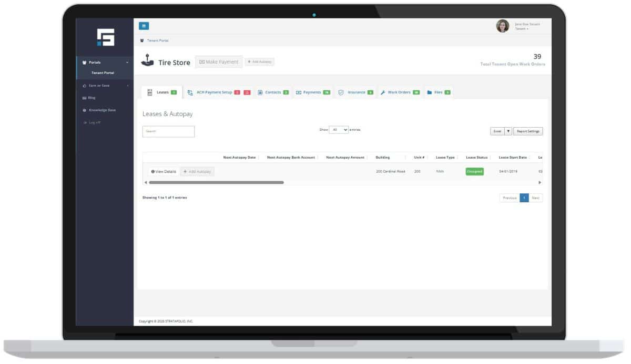Click the table scrollbar left arrow
The height and width of the screenshot is (364, 631).
(145, 182)
